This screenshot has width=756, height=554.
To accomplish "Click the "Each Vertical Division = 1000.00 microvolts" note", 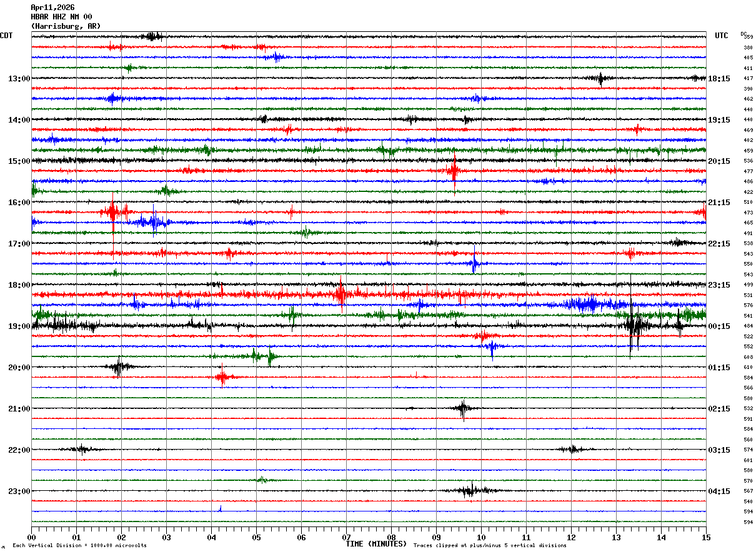I will tap(79, 546).
